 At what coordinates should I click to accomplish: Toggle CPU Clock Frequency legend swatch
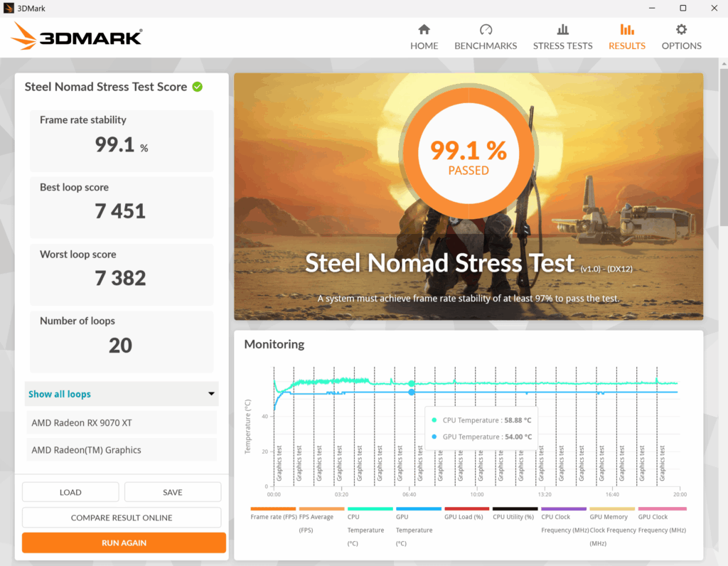pyautogui.click(x=564, y=509)
